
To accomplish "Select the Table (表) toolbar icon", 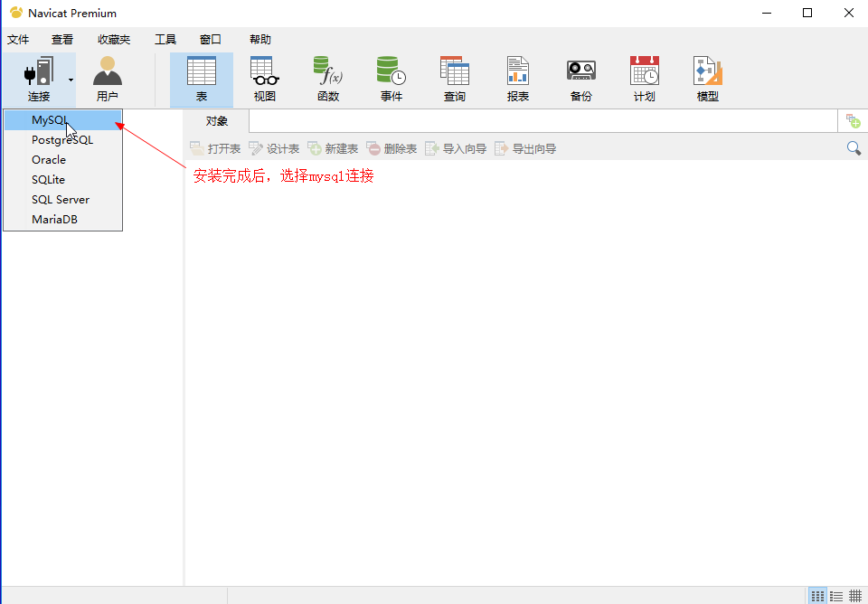I will coord(201,79).
